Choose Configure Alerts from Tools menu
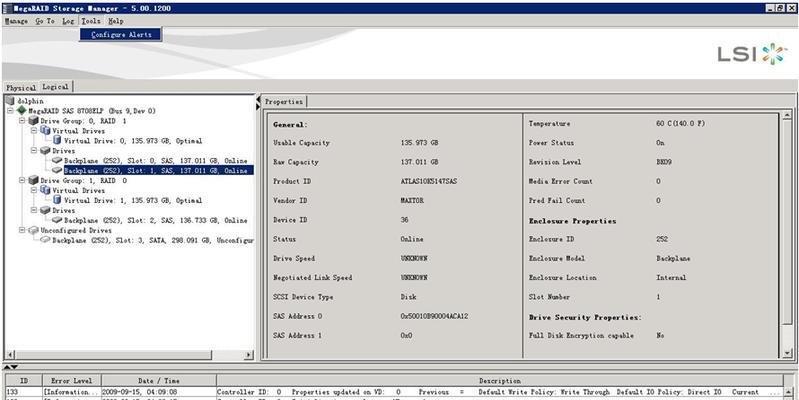The height and width of the screenshot is (400, 799). (121, 35)
